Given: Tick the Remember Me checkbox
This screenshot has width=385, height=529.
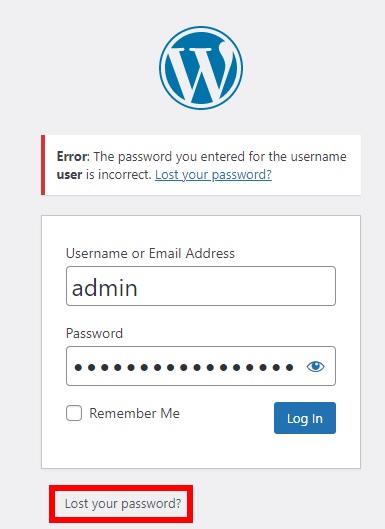Looking at the screenshot, I should (x=74, y=413).
